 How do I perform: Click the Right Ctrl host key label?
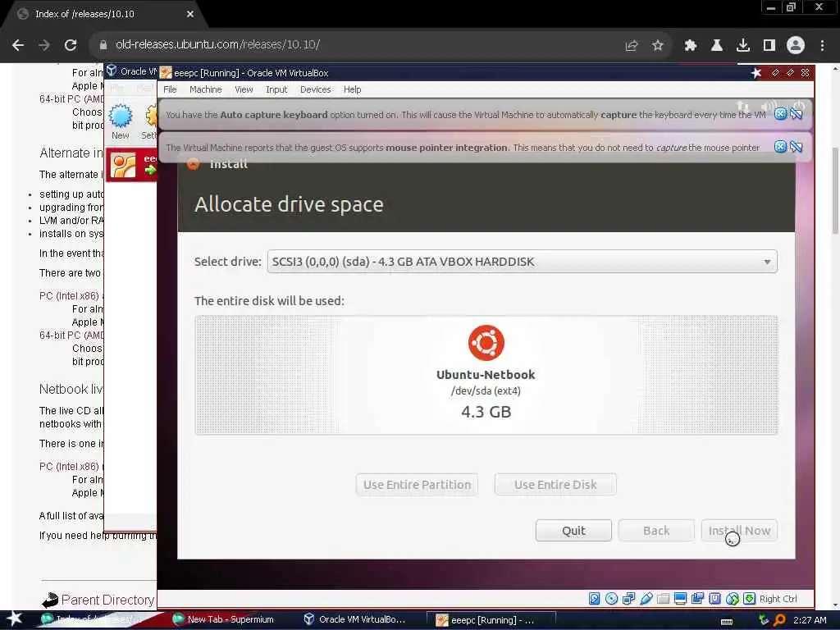click(778, 598)
